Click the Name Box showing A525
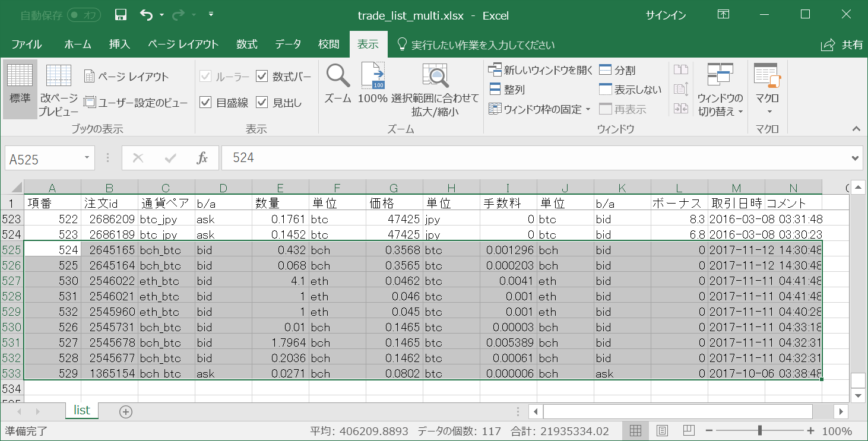Image resolution: width=868 pixels, height=441 pixels. pos(45,158)
